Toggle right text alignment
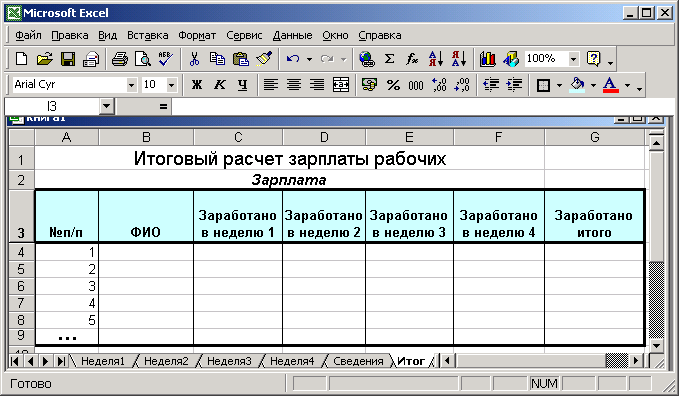 point(317,84)
